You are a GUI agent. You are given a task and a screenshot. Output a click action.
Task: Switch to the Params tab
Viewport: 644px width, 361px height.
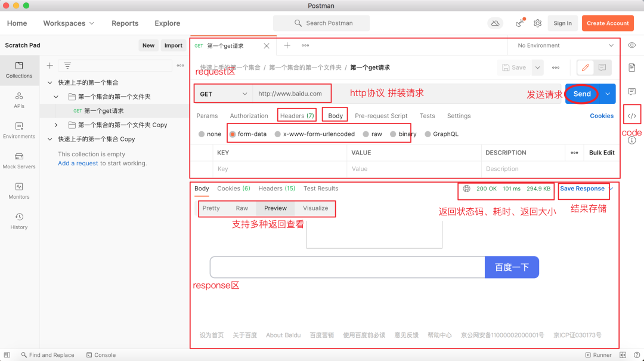(207, 116)
